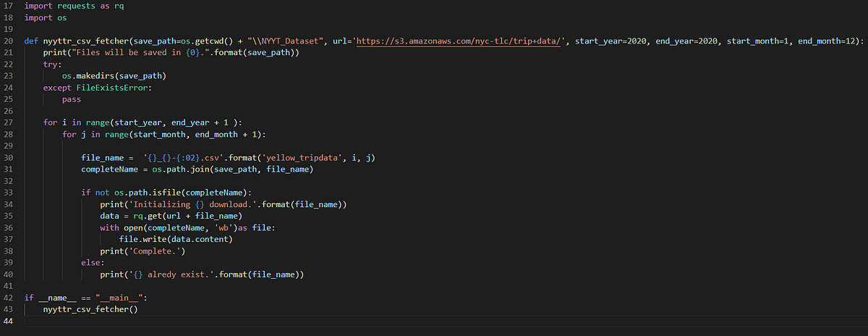Click the 'else:' keyword
Screen dimensions: 868x336
click(x=93, y=262)
